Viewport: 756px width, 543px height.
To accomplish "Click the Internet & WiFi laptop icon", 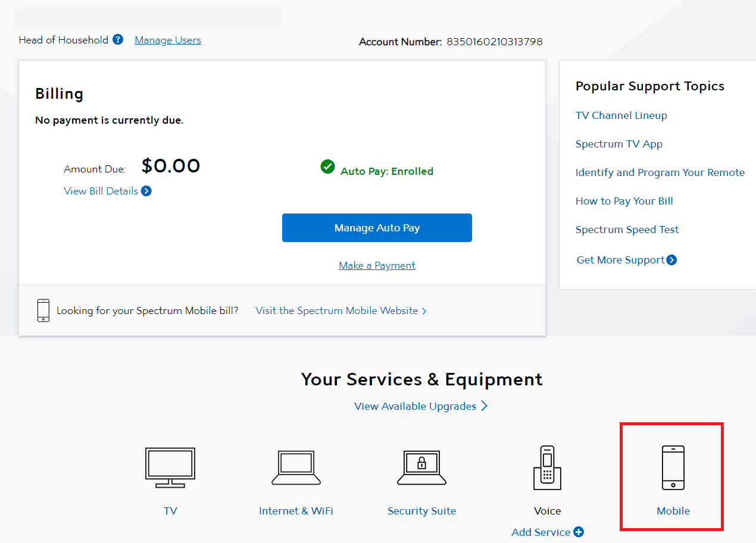I will (x=296, y=467).
